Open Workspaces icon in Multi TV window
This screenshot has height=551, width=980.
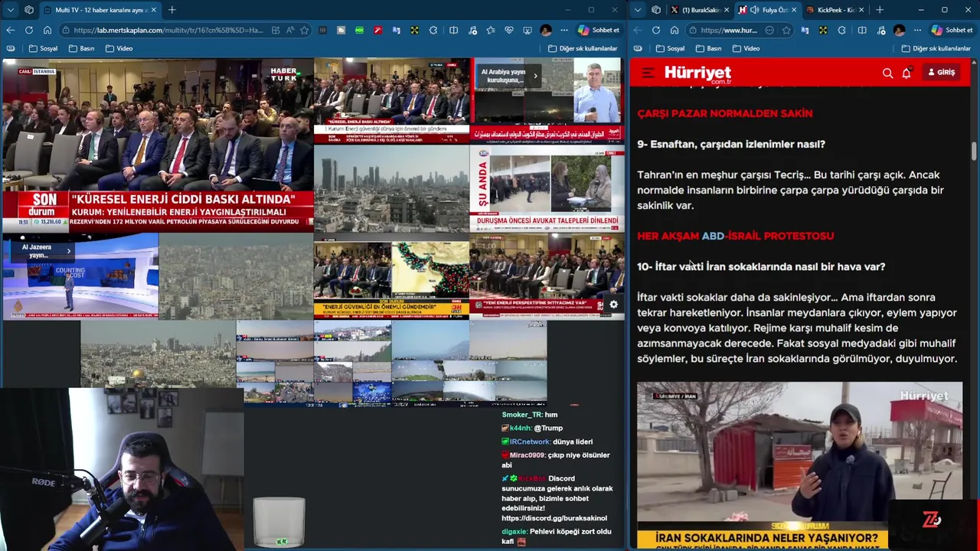(29, 10)
